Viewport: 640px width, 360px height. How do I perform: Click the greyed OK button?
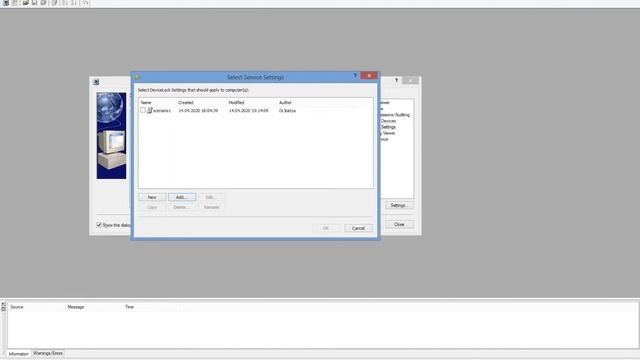pyautogui.click(x=326, y=228)
